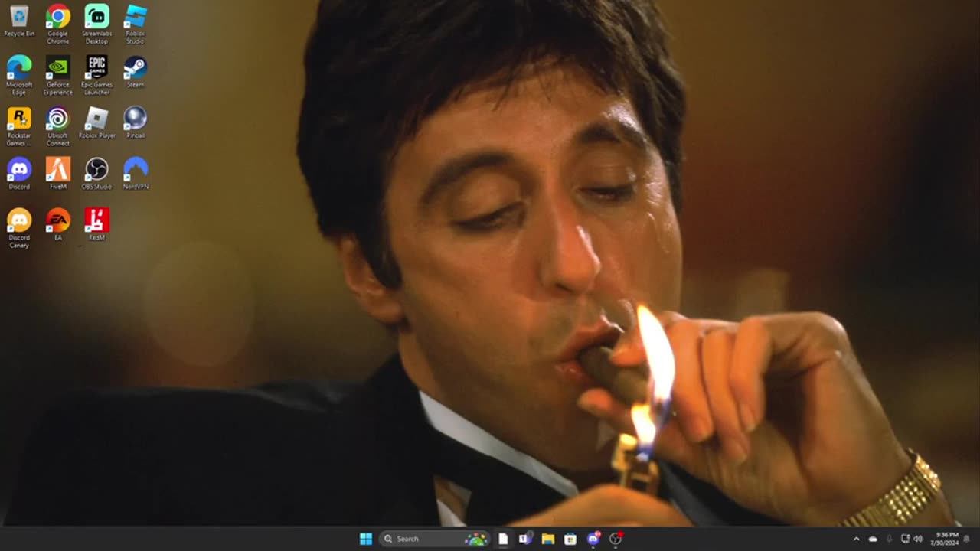Select the Microsoft Edge desktop shortcut
The image size is (980, 551).
(x=19, y=75)
